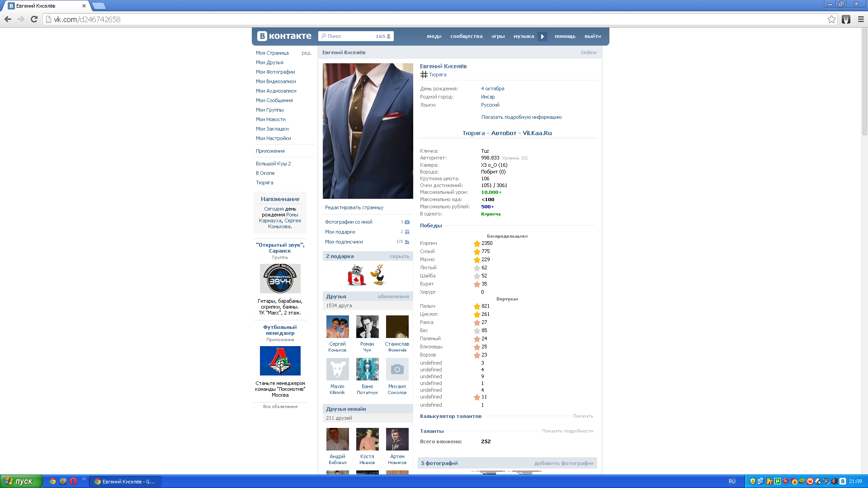The image size is (868, 488).
Task: Expand Показать подробную информацию
Action: (x=521, y=117)
